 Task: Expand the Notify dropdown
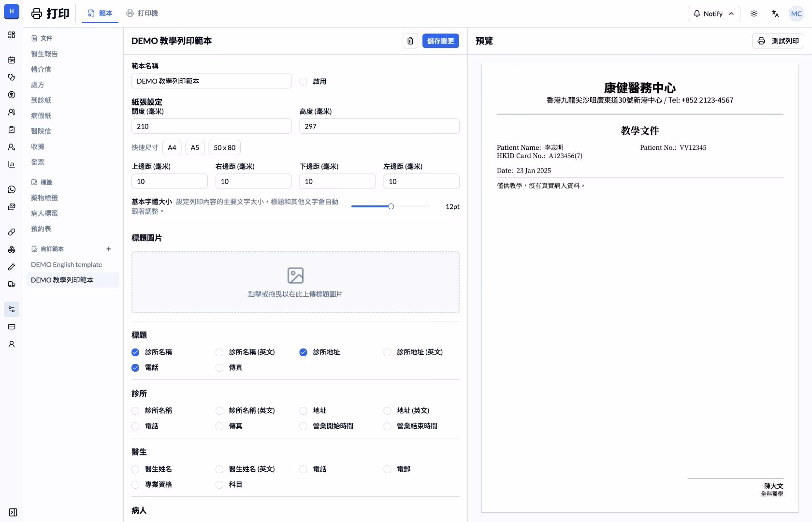tap(714, 14)
